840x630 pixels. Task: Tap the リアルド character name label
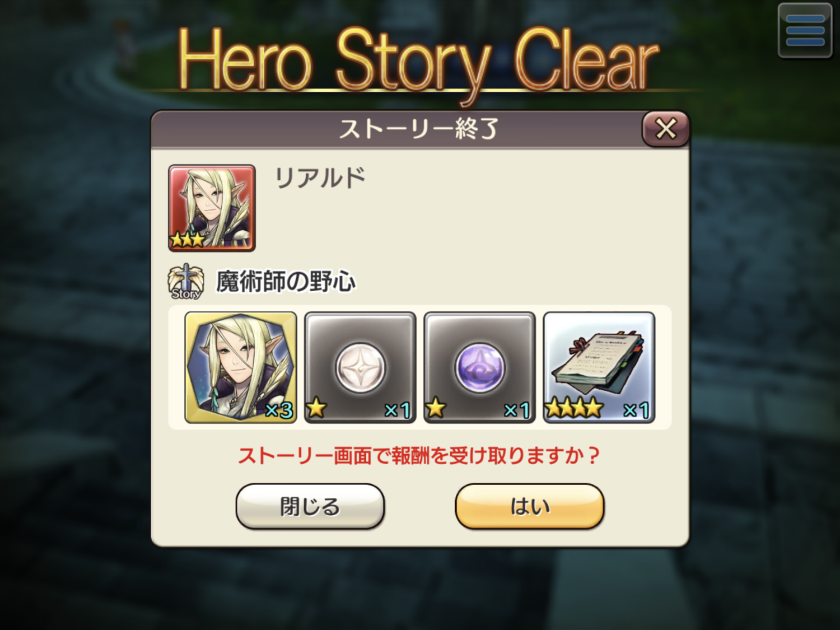pyautogui.click(x=320, y=178)
